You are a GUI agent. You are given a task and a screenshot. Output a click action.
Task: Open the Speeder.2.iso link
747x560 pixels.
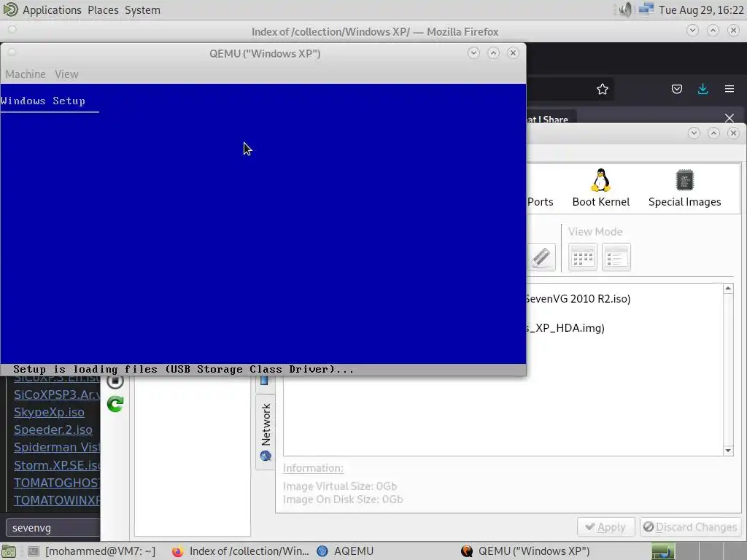click(x=53, y=429)
